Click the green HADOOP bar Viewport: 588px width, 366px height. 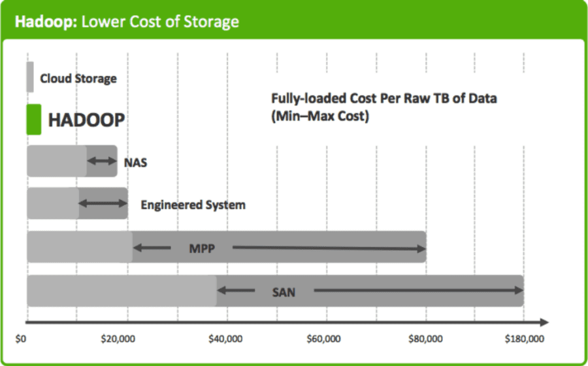click(x=34, y=119)
